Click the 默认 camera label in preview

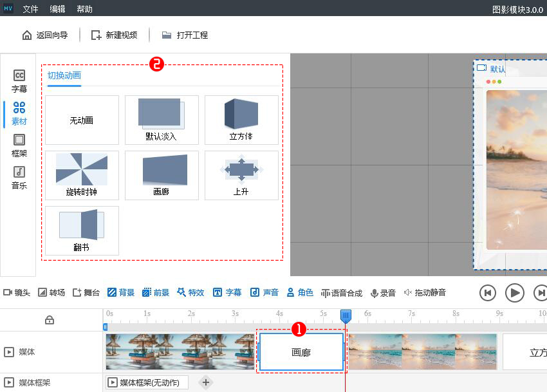click(491, 68)
